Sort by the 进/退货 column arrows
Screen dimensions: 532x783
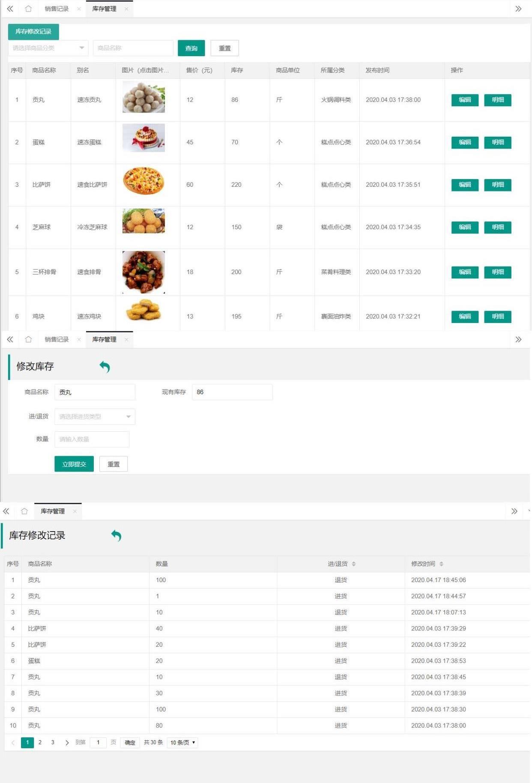tap(354, 564)
